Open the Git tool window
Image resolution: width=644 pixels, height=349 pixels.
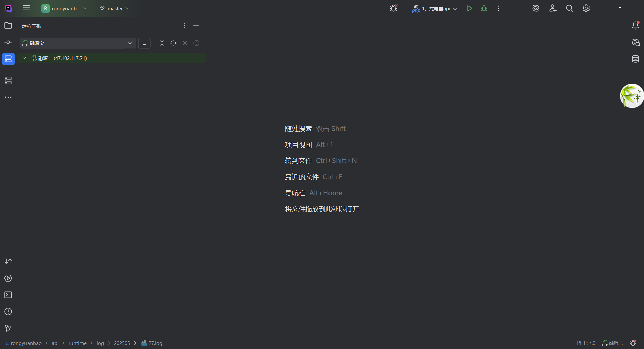[8, 328]
